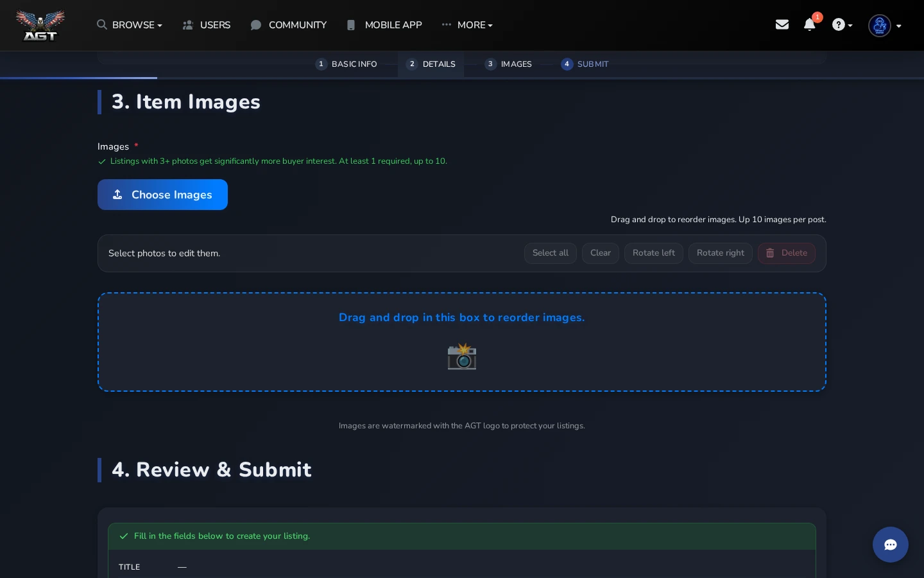Click 'Fill in the fields below' notice
Screen dimensions: 924x578
222,536
